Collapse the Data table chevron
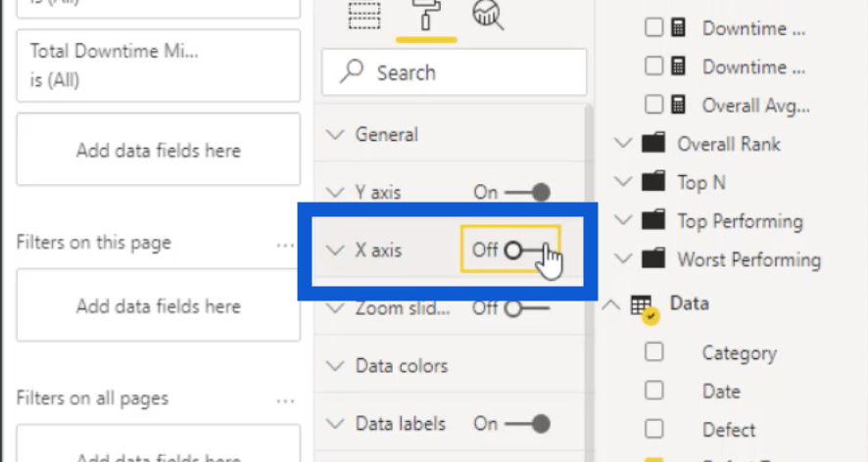This screenshot has height=462, width=868. click(x=611, y=304)
